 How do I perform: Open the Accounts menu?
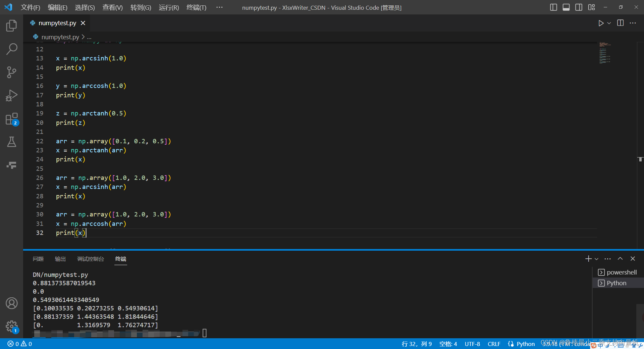[11, 303]
